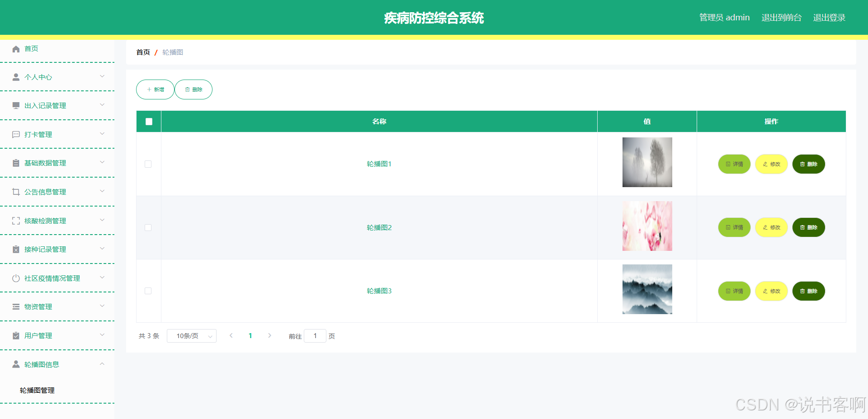View 详情 for 轮播图2
The height and width of the screenshot is (419, 868).
(734, 227)
